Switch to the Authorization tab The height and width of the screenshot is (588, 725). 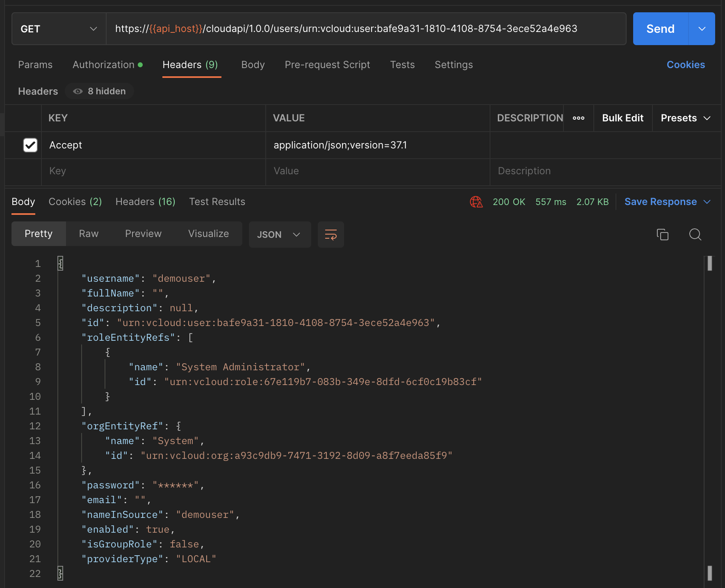coord(107,65)
